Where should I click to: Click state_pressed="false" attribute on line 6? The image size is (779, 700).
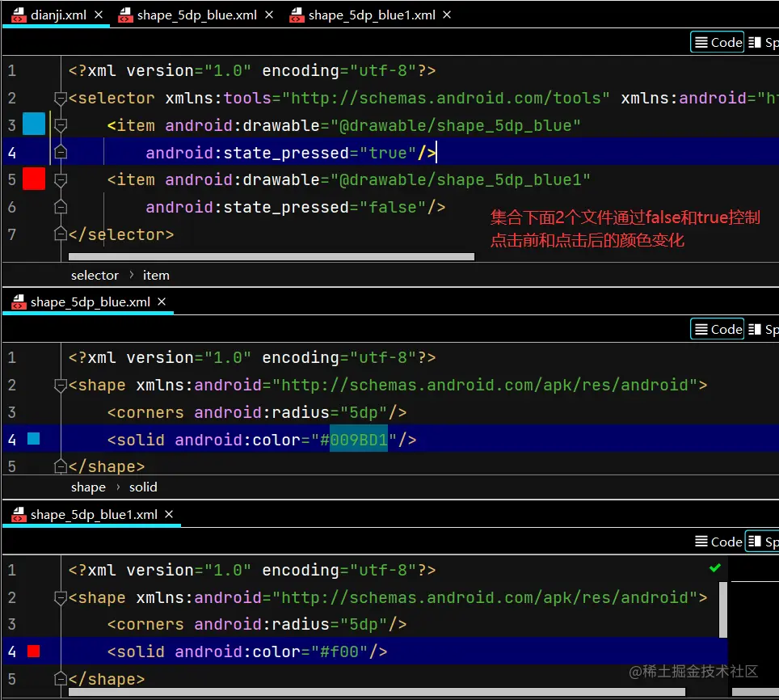pyautogui.click(x=286, y=207)
